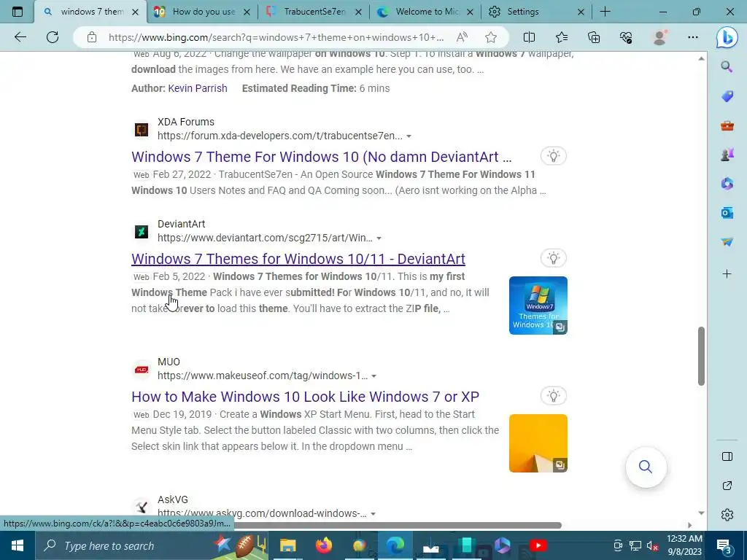Click the address bar URL field
747x560 pixels.
click(x=276, y=37)
